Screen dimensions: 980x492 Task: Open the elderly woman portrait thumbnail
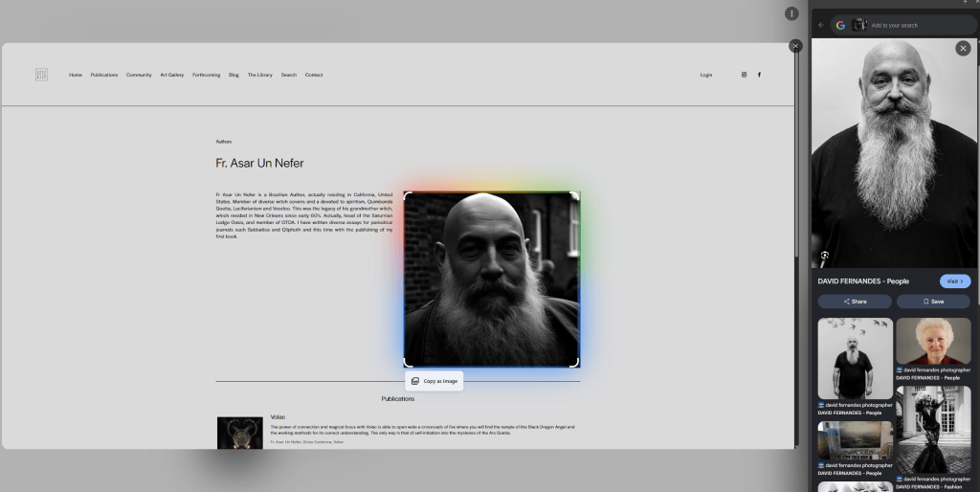click(933, 342)
